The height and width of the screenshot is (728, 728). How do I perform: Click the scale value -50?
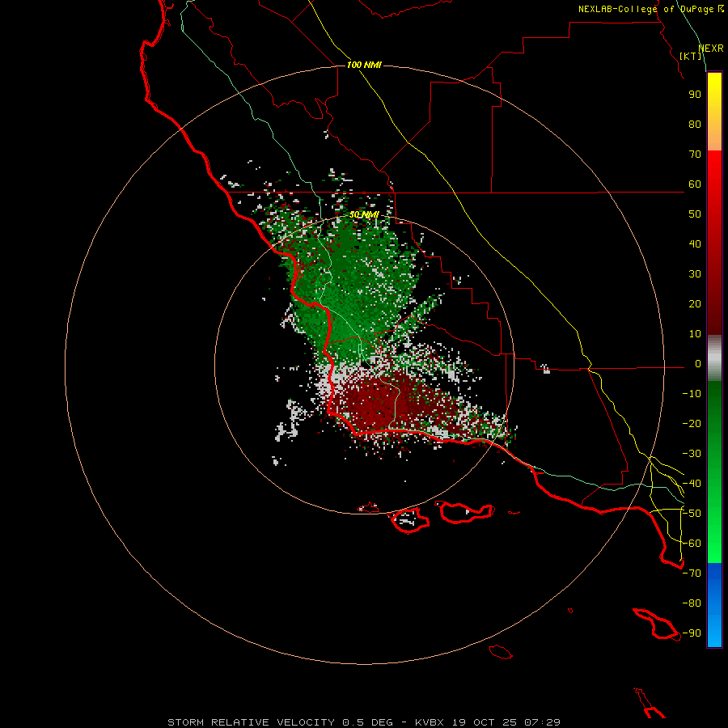coord(692,514)
